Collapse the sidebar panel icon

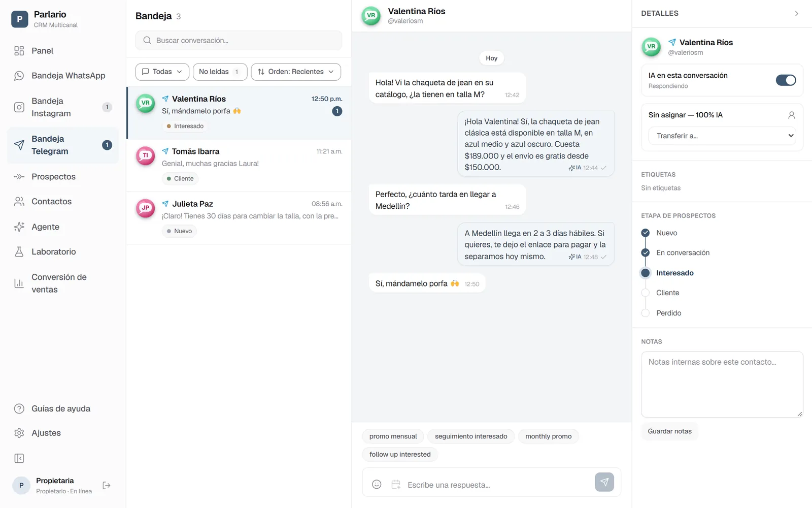point(19,459)
